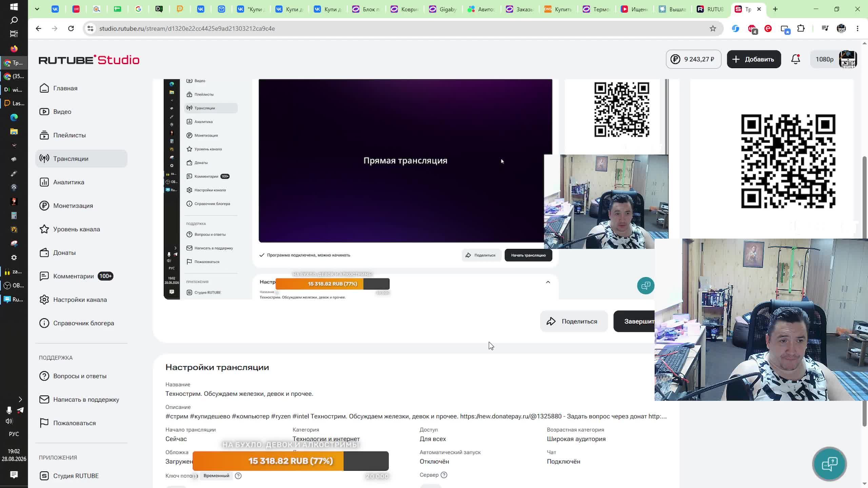Screen dimensions: 868x488
Task: Switch to the Термо browser tab
Action: [596, 9]
